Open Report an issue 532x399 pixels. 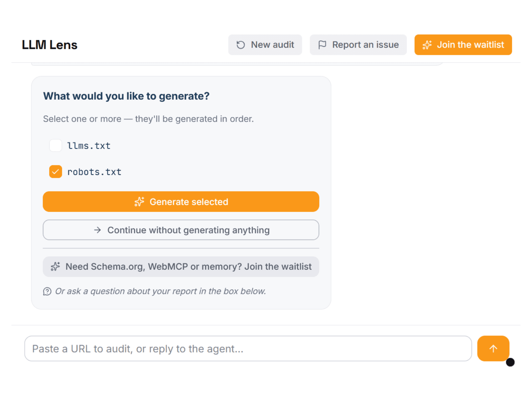[x=358, y=45]
